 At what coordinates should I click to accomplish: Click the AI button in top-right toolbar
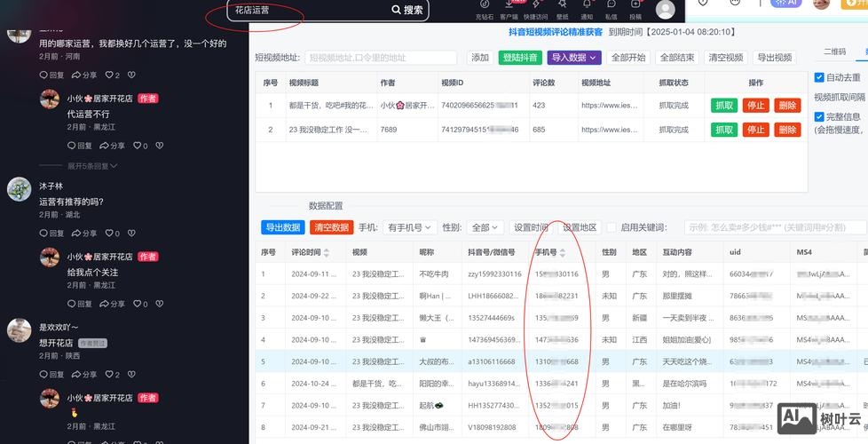(787, 3)
